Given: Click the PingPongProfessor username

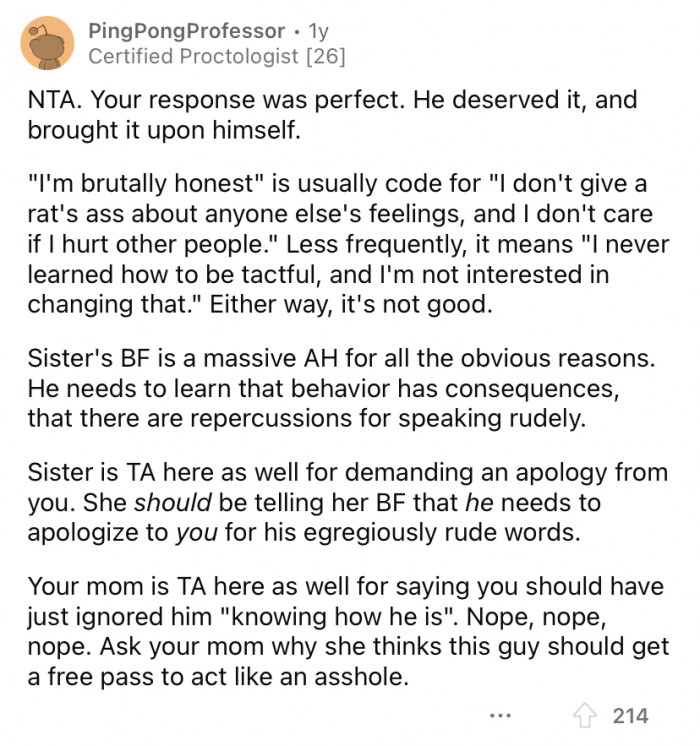Looking at the screenshot, I should click(187, 31).
